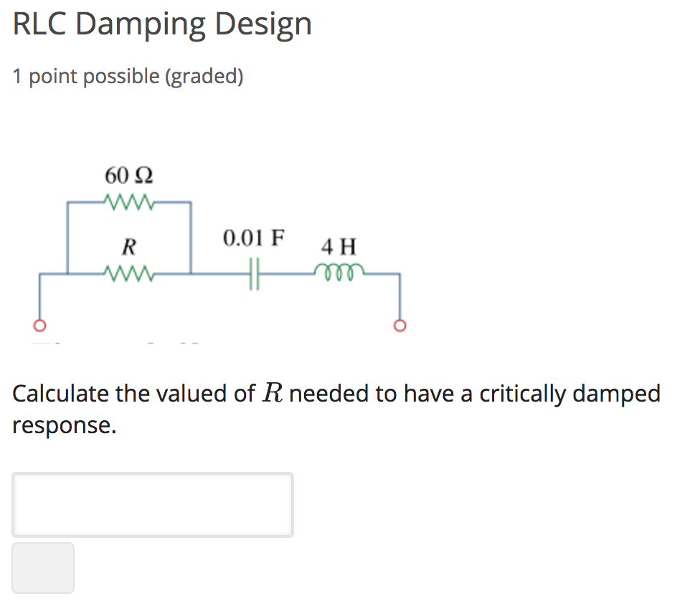Click the resistor labeled R
This screenshot has height=601, width=700.
pyautogui.click(x=129, y=273)
